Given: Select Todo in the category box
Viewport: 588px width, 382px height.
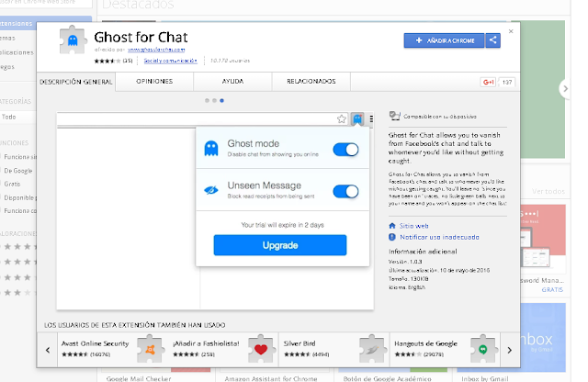Looking at the screenshot, I should (x=18, y=117).
